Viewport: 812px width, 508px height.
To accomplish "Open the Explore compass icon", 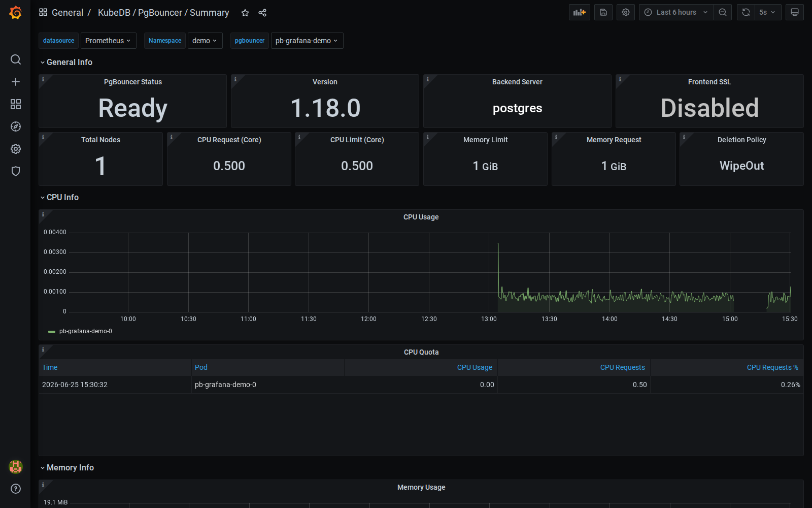I will point(16,126).
